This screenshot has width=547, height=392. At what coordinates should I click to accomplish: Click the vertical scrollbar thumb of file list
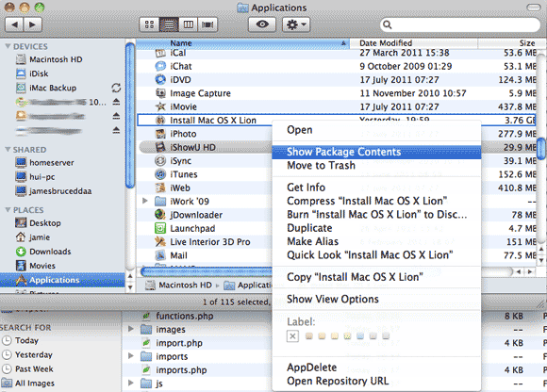[541, 149]
